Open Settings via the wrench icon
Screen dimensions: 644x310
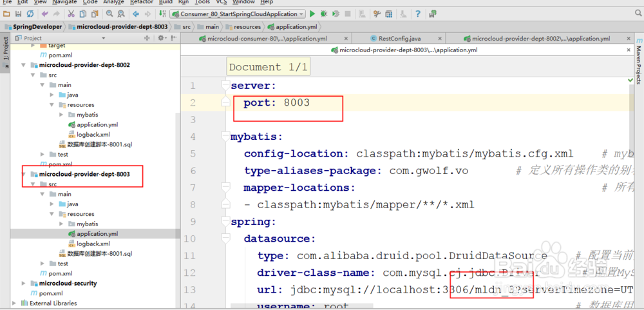(x=377, y=14)
